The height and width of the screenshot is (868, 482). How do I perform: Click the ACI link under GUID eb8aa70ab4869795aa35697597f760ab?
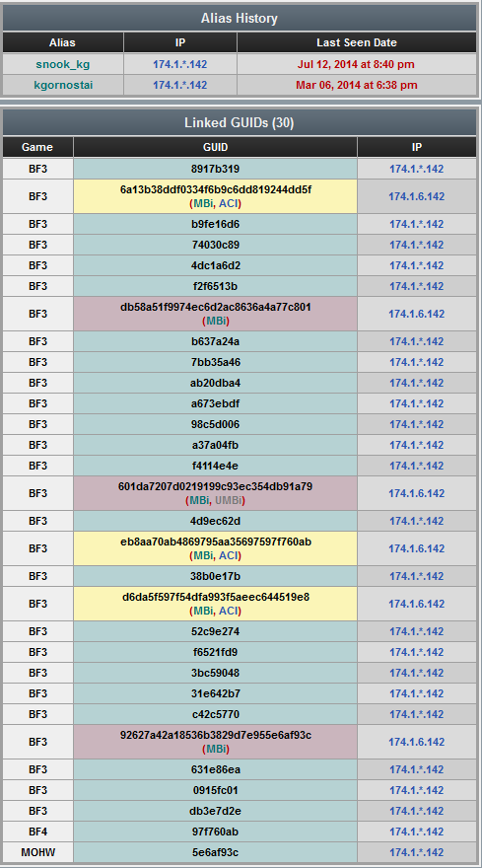tap(228, 555)
